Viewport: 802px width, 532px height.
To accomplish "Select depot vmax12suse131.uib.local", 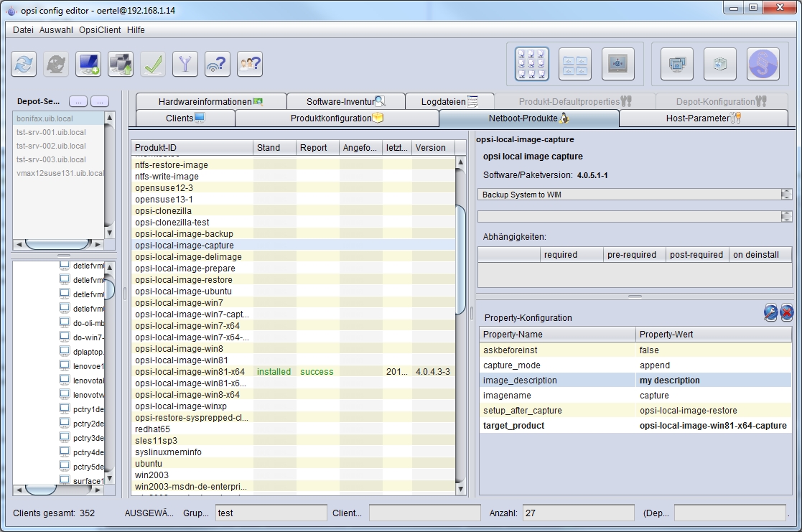I will tap(58, 173).
